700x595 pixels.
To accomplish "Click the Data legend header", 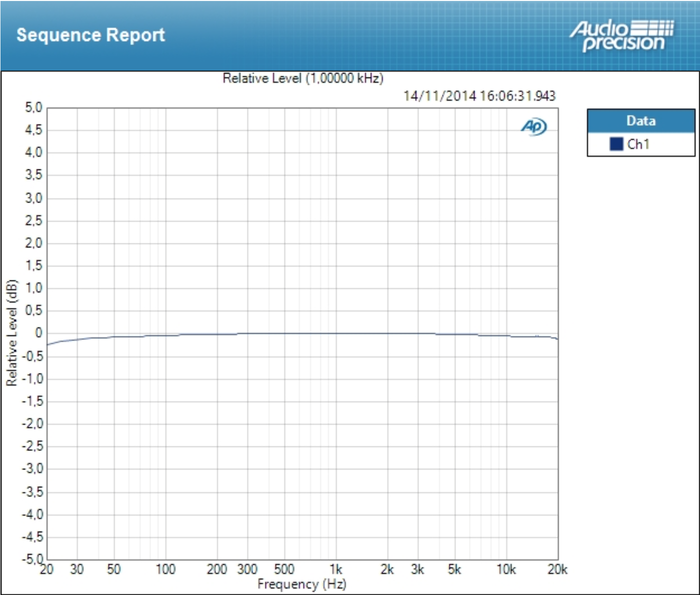I will [641, 121].
